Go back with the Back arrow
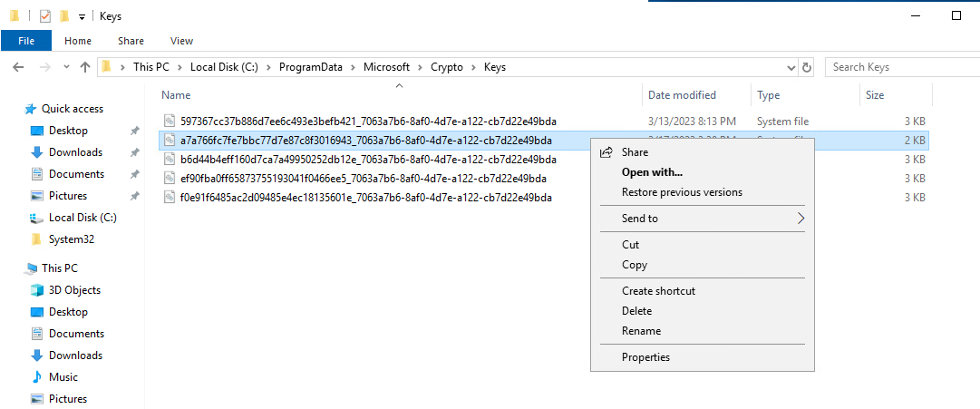This screenshot has height=409, width=980. click(x=18, y=67)
